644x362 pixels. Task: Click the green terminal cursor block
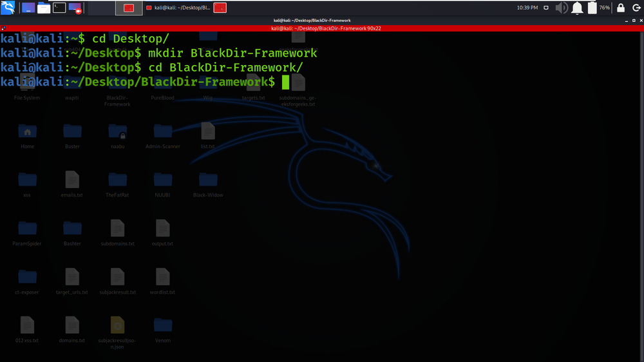pyautogui.click(x=285, y=82)
